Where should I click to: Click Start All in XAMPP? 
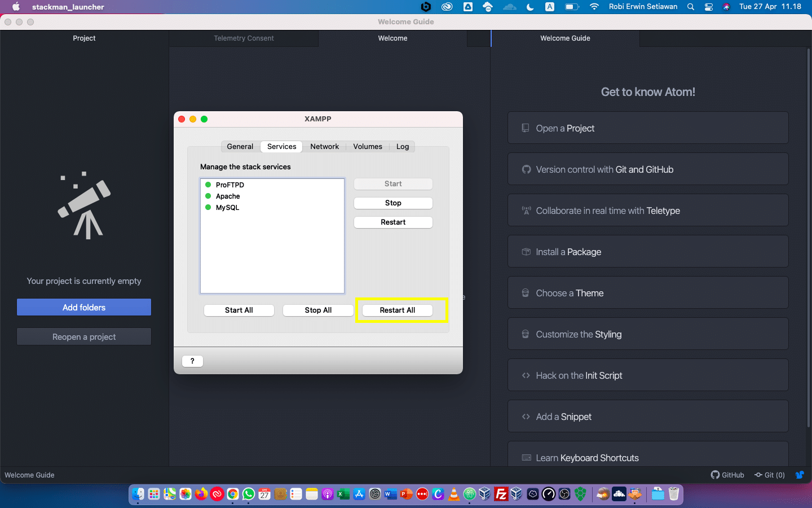click(239, 310)
